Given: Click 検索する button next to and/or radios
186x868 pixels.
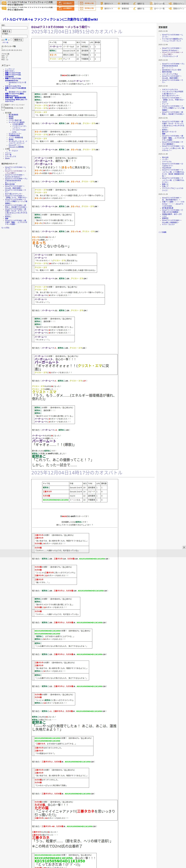Looking at the screenshot, I should [x=18, y=40].
